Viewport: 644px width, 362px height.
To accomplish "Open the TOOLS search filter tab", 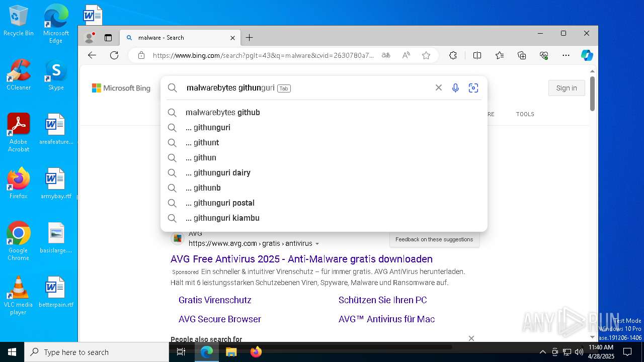I will tap(525, 114).
